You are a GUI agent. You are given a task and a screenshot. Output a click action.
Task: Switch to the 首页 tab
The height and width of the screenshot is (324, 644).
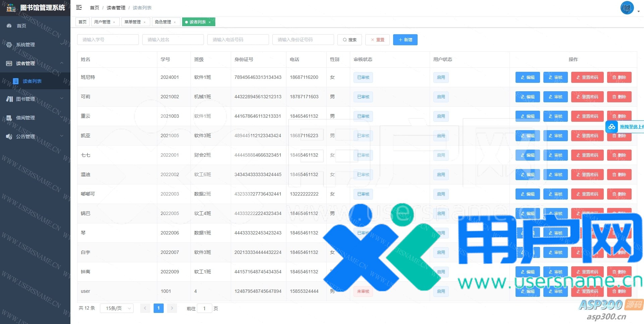[83, 22]
